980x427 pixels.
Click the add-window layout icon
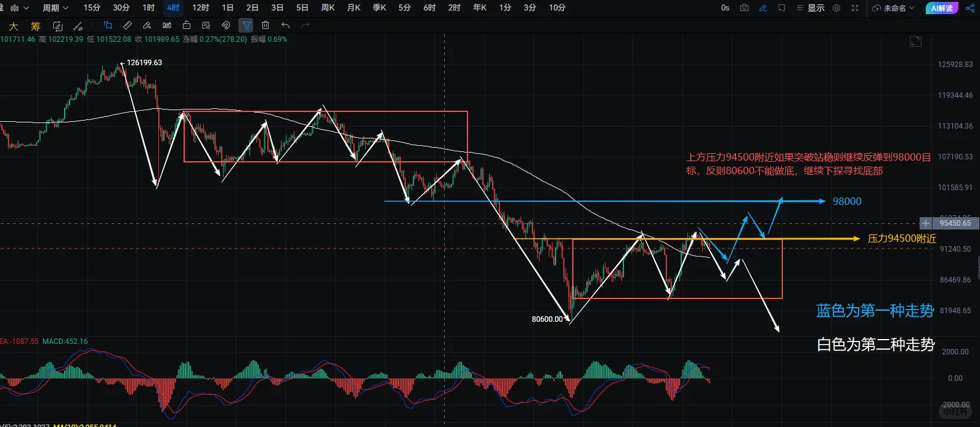(x=782, y=8)
